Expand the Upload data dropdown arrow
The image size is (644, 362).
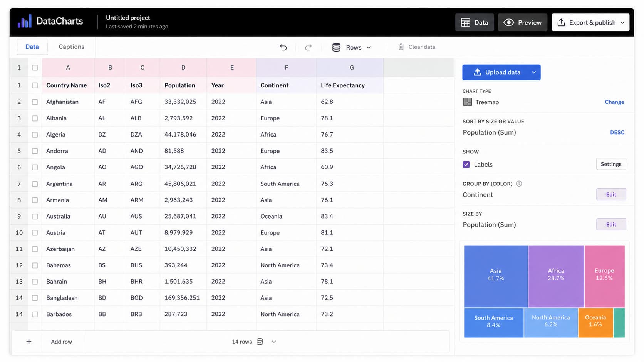(534, 72)
